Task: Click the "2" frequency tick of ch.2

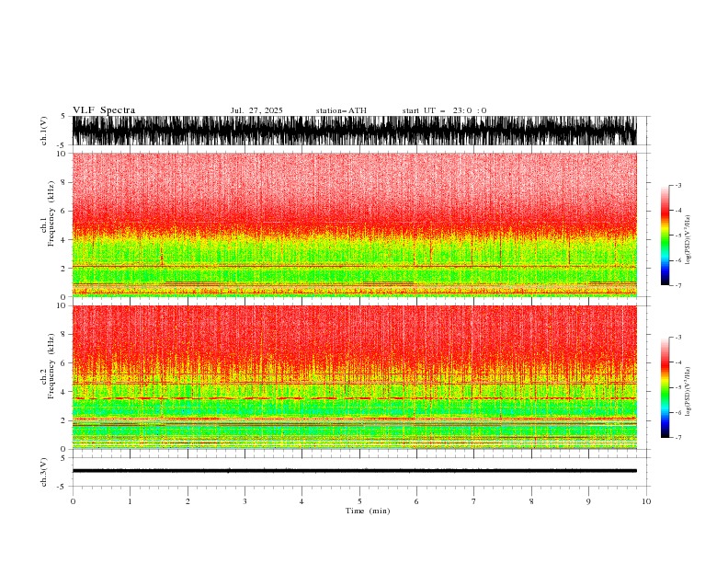Action: click(63, 420)
